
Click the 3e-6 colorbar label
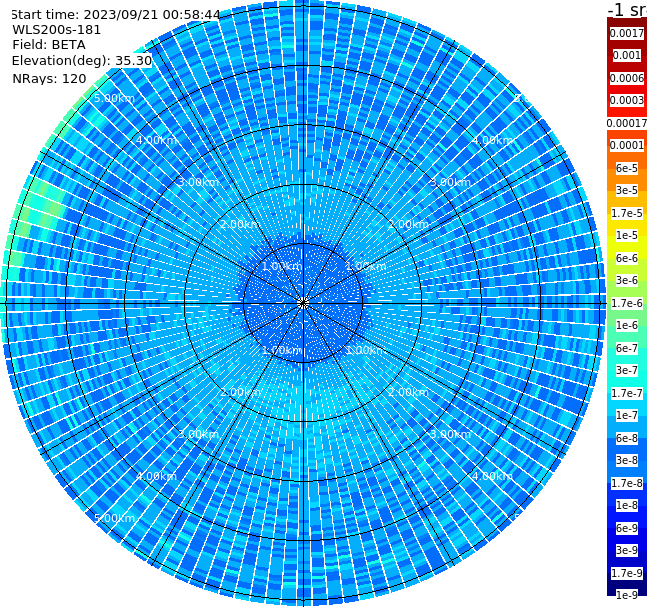pyautogui.click(x=627, y=280)
